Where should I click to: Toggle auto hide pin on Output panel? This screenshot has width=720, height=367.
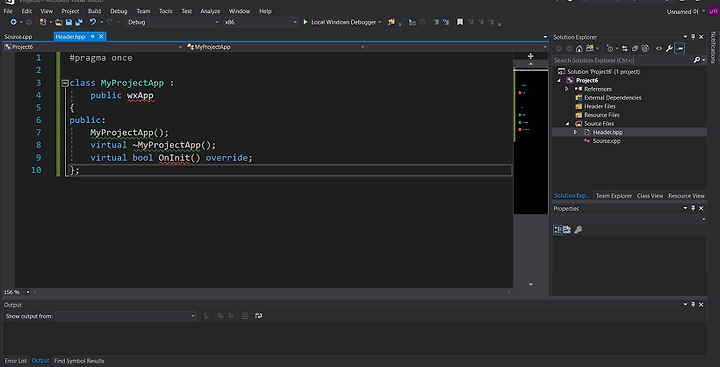(x=693, y=305)
